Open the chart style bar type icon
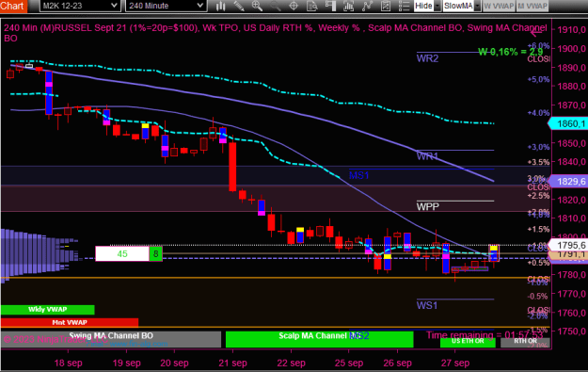 pyautogui.click(x=221, y=6)
